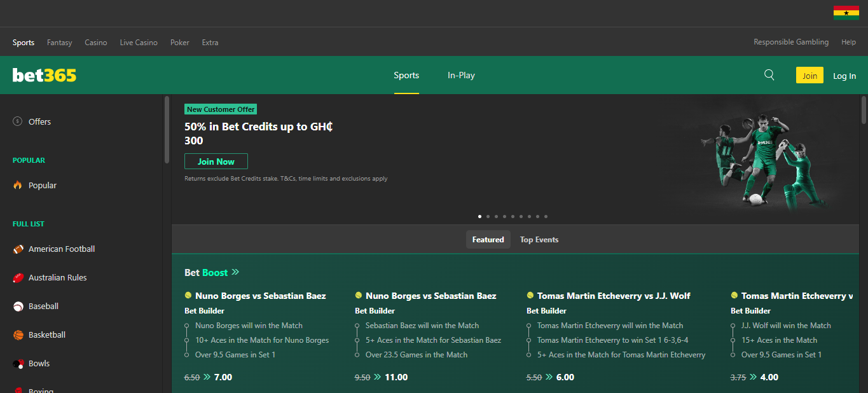Select the Baseball icon in sidebar
Image resolution: width=868 pixels, height=393 pixels.
point(18,307)
